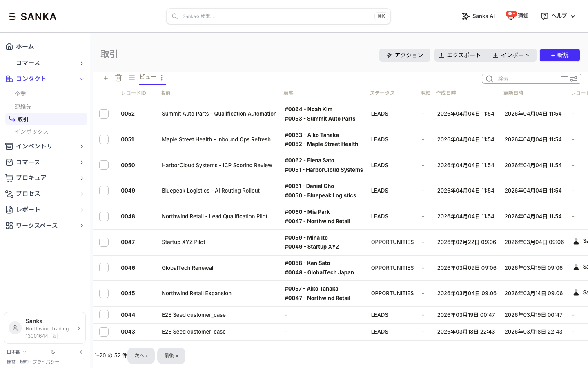588x368 pixels.
Task: Toggle dark mode moon icon
Action: (x=53, y=352)
